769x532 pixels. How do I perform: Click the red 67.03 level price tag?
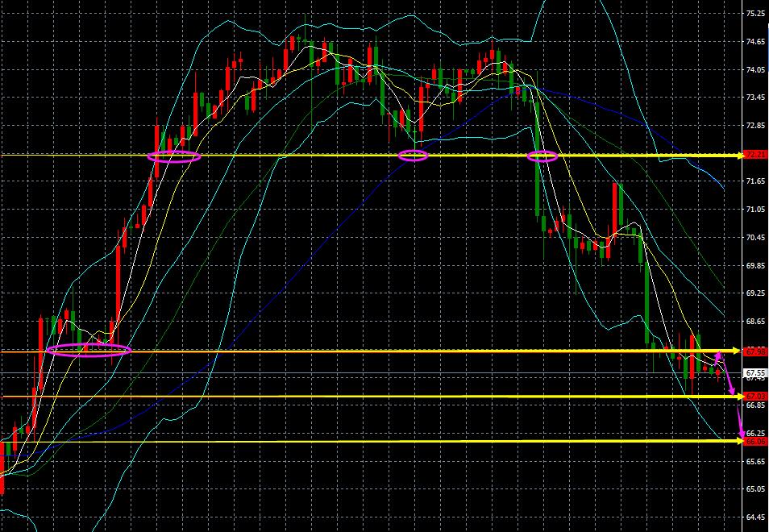click(x=755, y=397)
